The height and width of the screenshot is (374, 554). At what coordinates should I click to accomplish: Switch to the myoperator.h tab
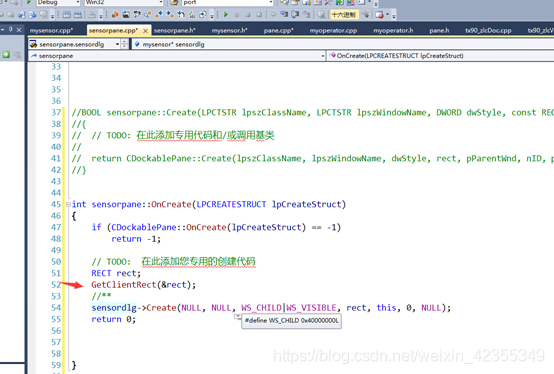click(393, 30)
